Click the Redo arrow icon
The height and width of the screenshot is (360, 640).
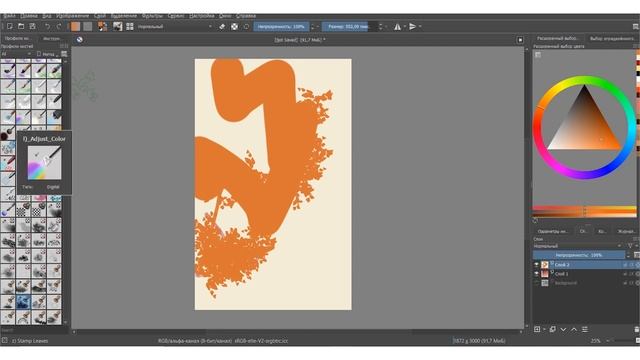(59, 27)
